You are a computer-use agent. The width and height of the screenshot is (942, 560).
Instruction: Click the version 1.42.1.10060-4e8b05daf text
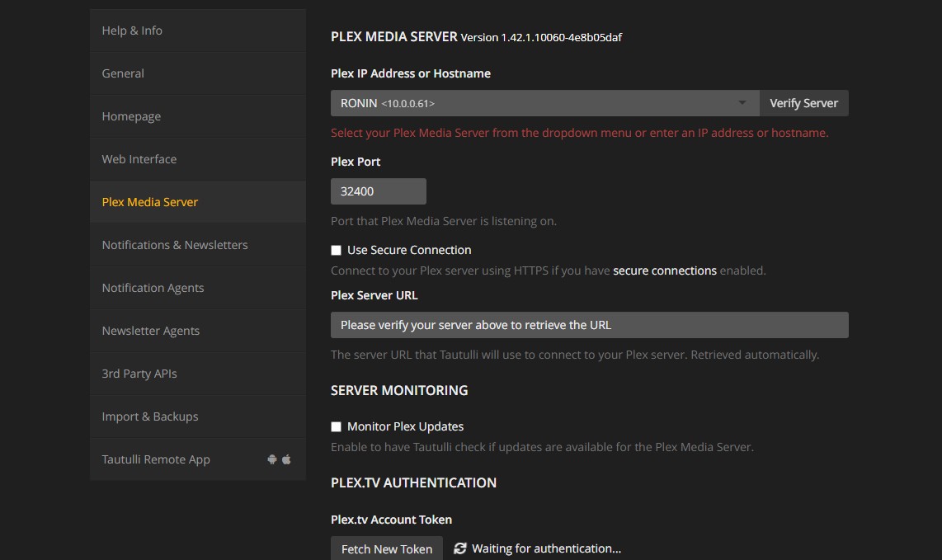coord(541,37)
